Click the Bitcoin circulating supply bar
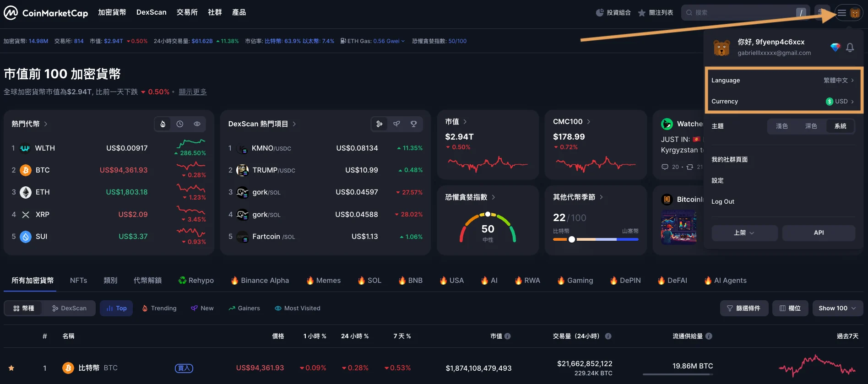This screenshot has width=868, height=384. point(678,374)
